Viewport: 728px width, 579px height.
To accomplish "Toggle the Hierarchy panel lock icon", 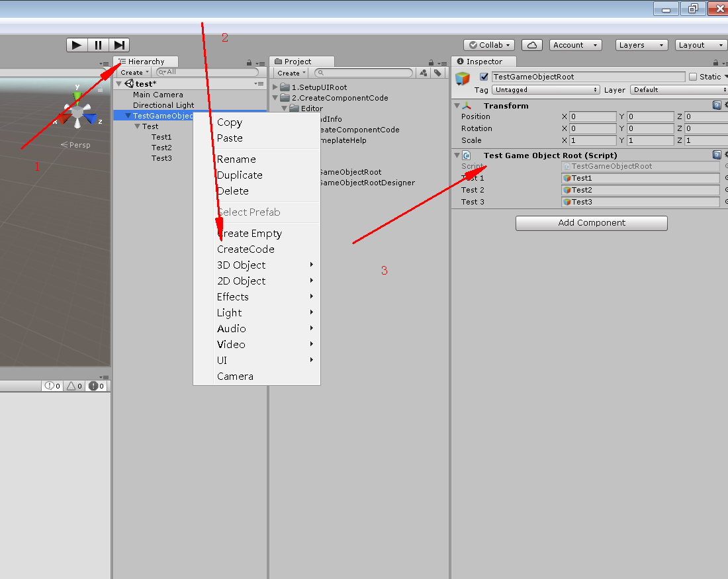I will (x=250, y=63).
